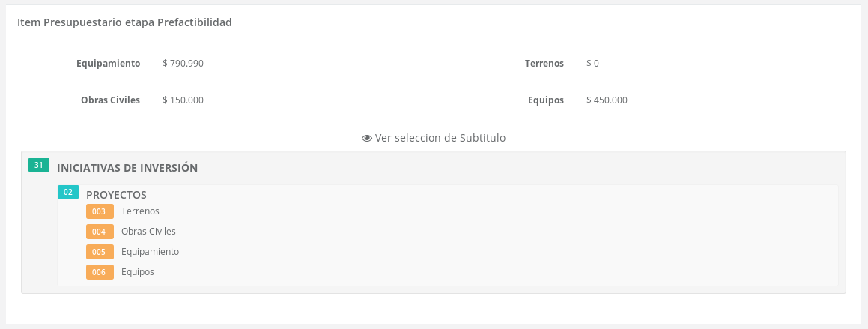The height and width of the screenshot is (329, 868).
Task: Select the Equipos entry under PROYECTOS
Action: (138, 272)
